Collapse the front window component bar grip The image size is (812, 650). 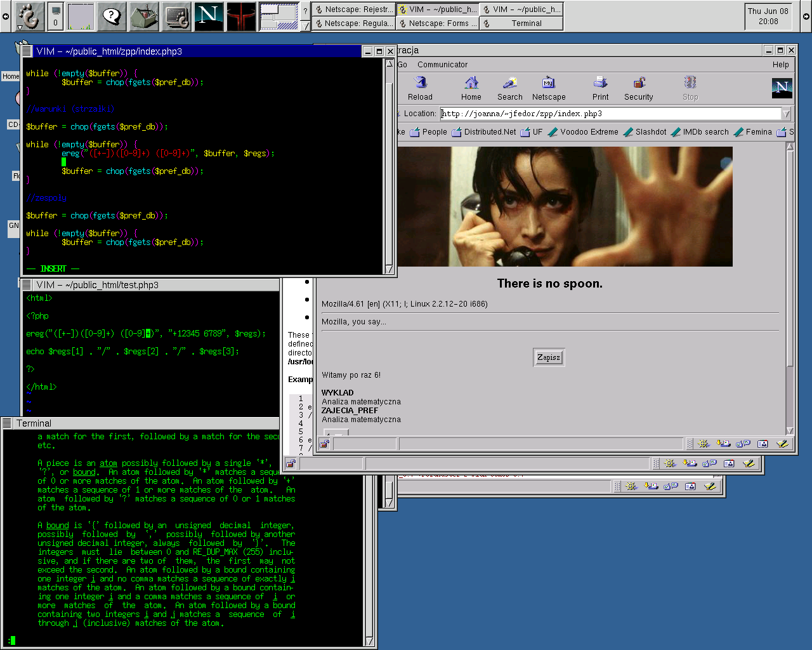pos(689,444)
